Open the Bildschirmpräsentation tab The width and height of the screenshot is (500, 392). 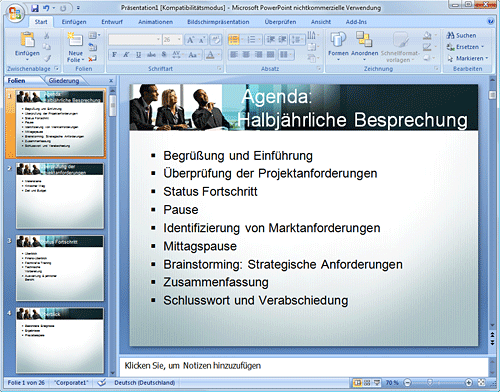[x=218, y=22]
